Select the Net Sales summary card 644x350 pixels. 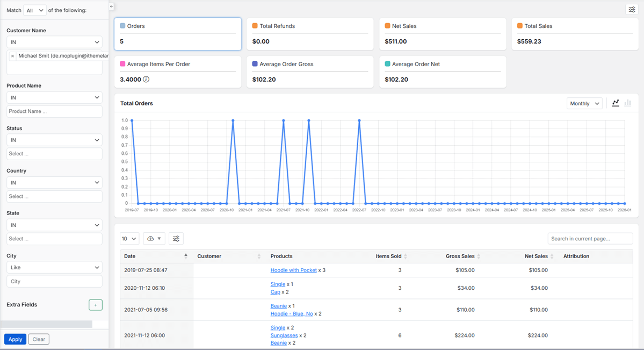click(443, 34)
